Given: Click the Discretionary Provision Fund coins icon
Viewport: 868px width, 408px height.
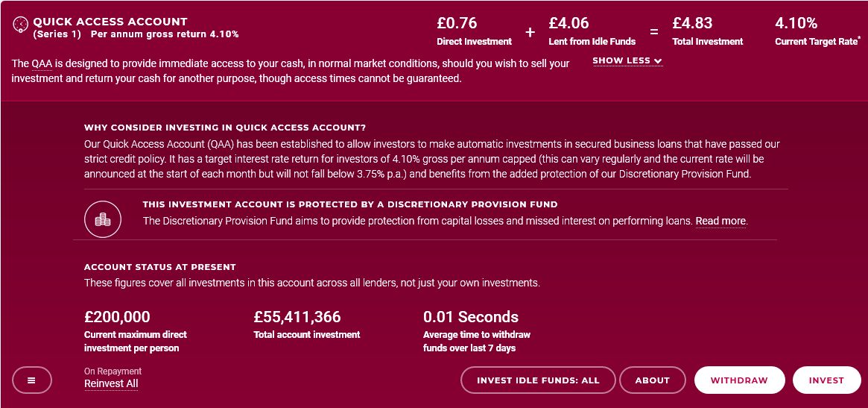Looking at the screenshot, I should pyautogui.click(x=102, y=219).
